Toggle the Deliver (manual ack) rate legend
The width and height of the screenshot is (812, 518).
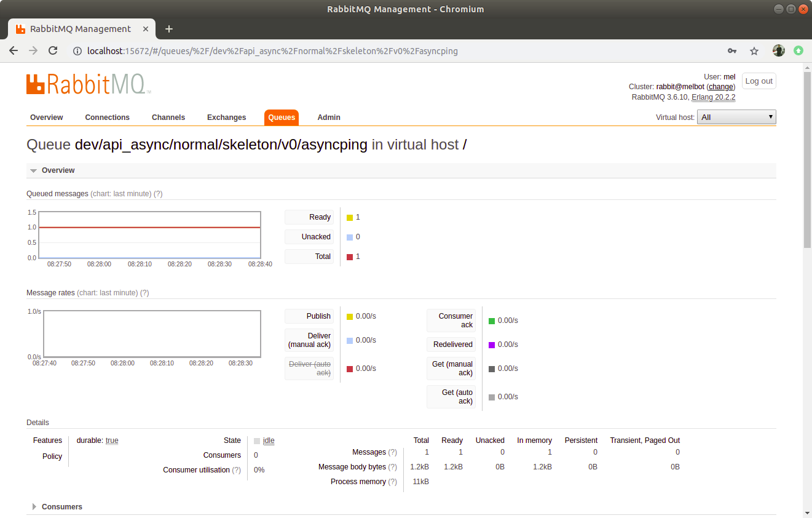(x=309, y=340)
